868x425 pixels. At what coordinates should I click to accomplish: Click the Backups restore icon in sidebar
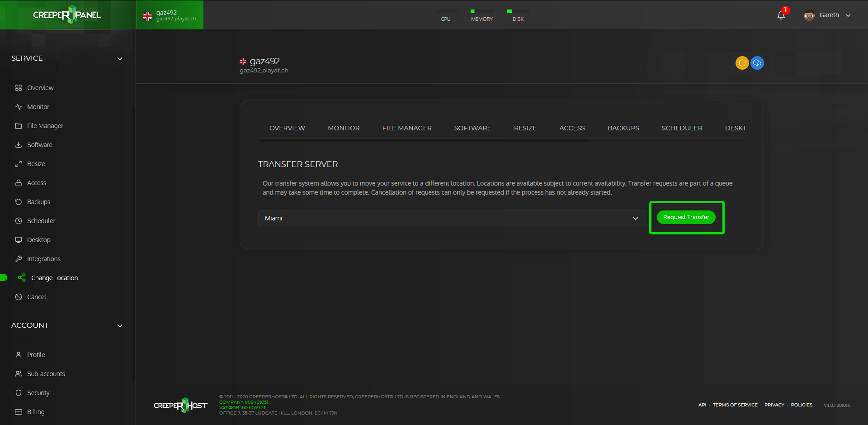[x=19, y=202]
